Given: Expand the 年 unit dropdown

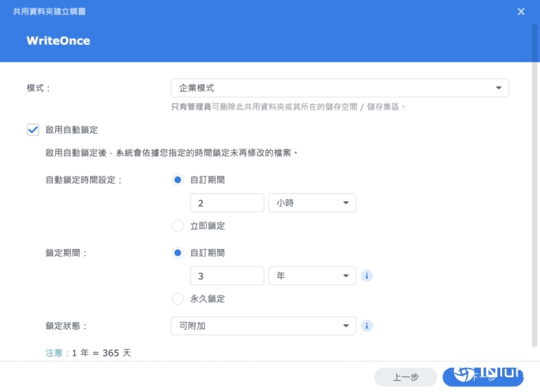Looking at the screenshot, I should click(x=312, y=275).
